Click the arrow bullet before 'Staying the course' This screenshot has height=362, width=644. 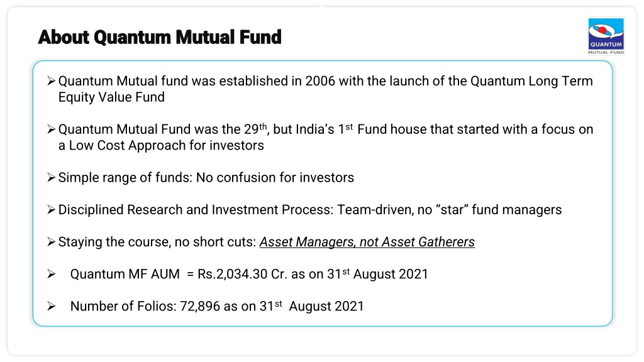[x=51, y=242]
